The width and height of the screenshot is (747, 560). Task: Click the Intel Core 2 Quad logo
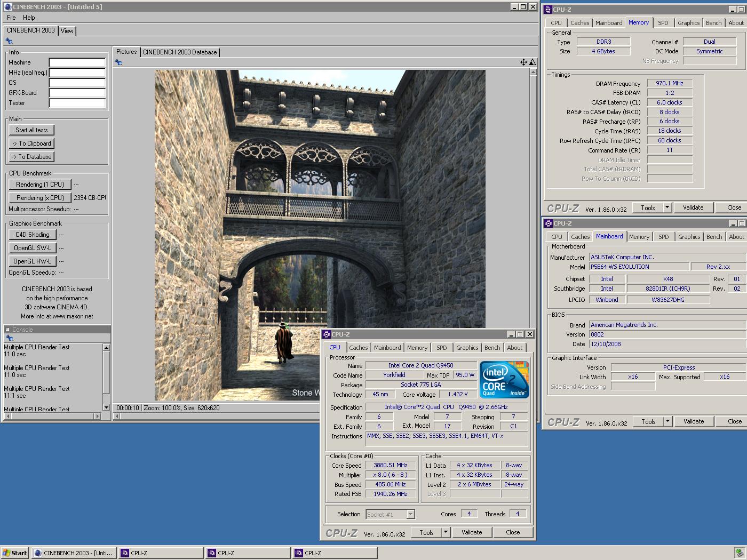tap(504, 379)
